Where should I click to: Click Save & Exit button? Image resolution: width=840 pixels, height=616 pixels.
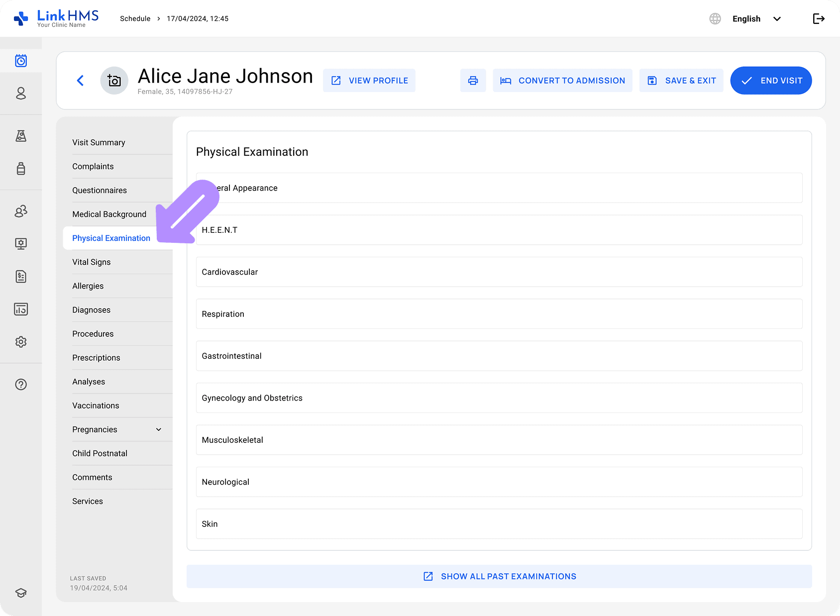click(x=681, y=81)
